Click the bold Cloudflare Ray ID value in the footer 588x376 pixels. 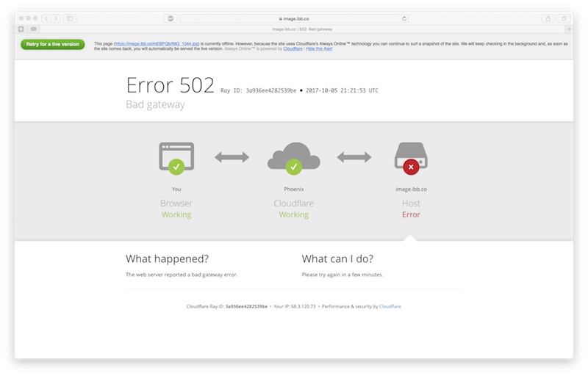246,306
